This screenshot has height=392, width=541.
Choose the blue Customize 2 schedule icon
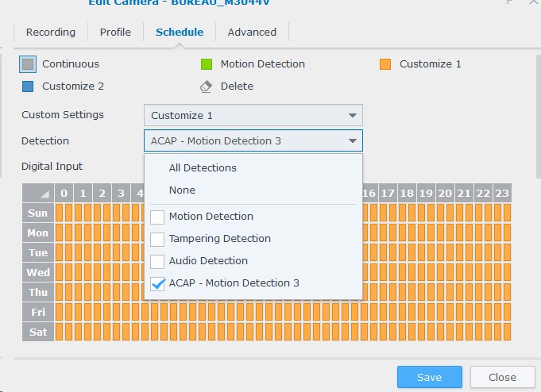[29, 86]
